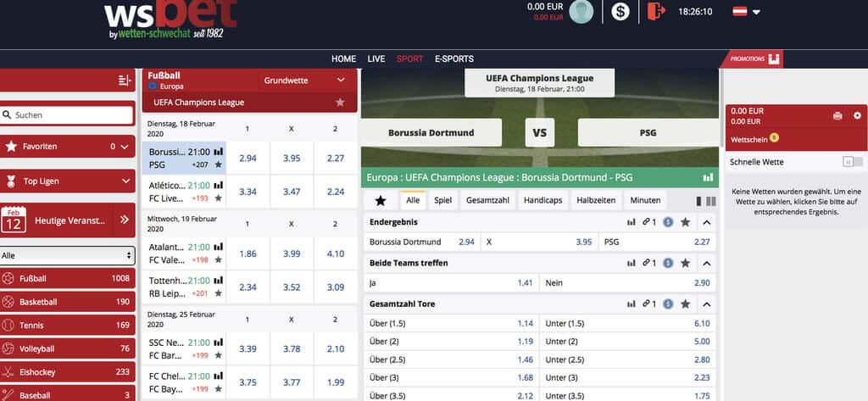Open bet slip settings gear

click(858, 116)
